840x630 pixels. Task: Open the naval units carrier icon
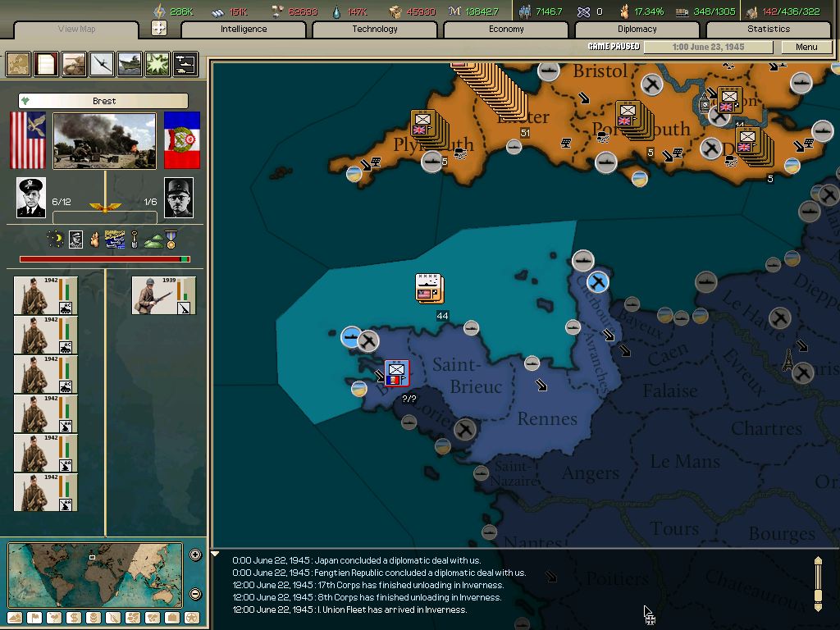coord(128,64)
